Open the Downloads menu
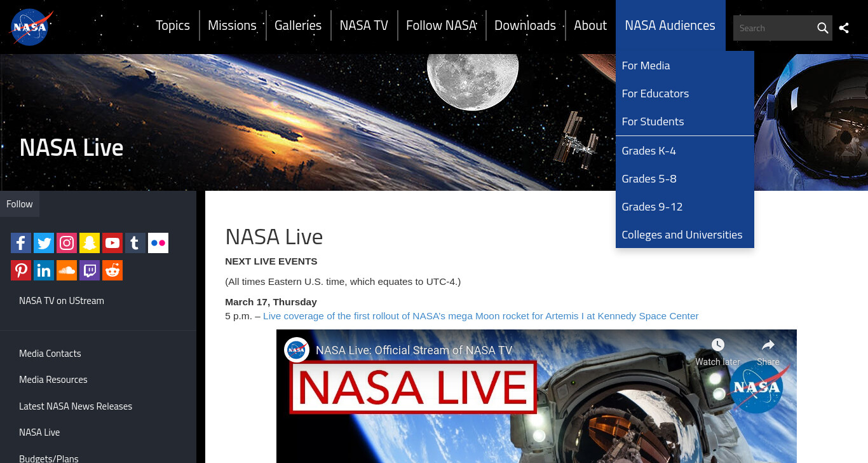The width and height of the screenshot is (868, 463). coord(525,25)
